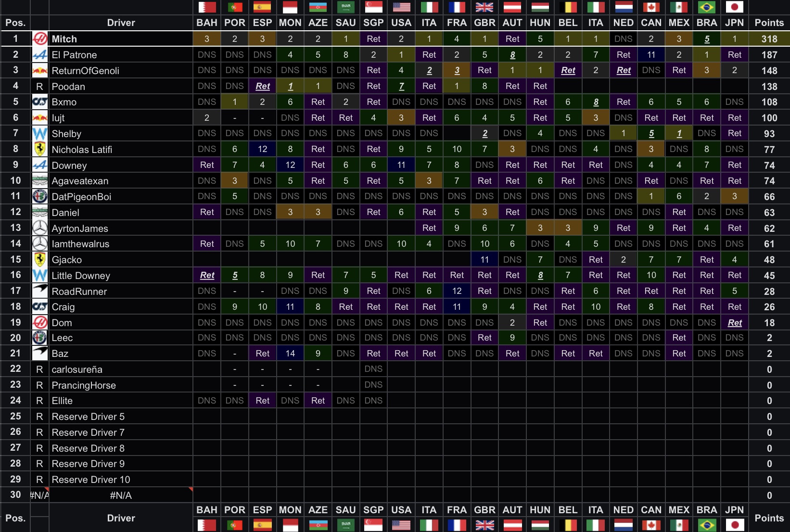This screenshot has width=790, height=532.
Task: Select the top Points column header
Action: [x=769, y=23]
